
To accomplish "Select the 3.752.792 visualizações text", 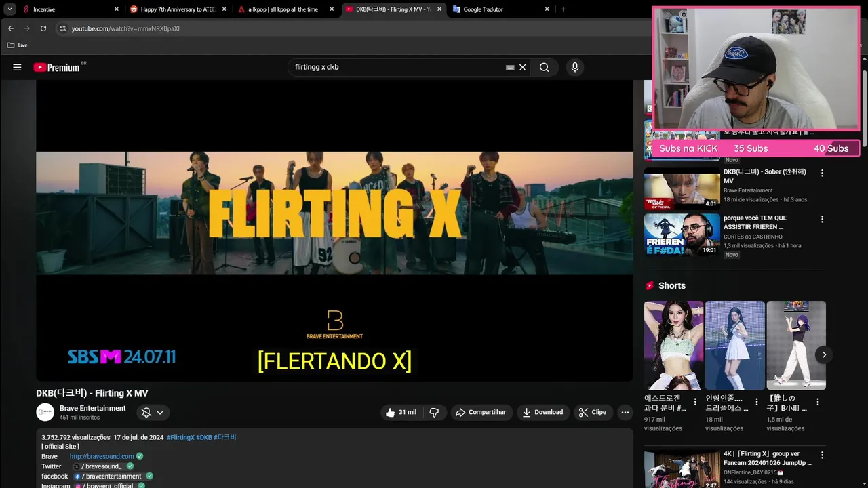I will pos(75,437).
